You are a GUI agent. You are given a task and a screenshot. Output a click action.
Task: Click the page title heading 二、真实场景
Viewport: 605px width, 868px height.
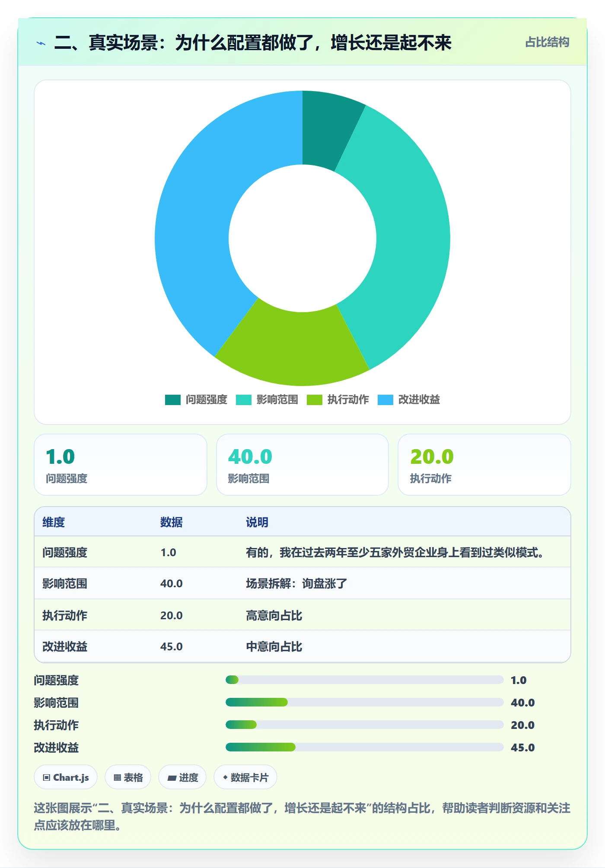pyautogui.click(x=253, y=43)
